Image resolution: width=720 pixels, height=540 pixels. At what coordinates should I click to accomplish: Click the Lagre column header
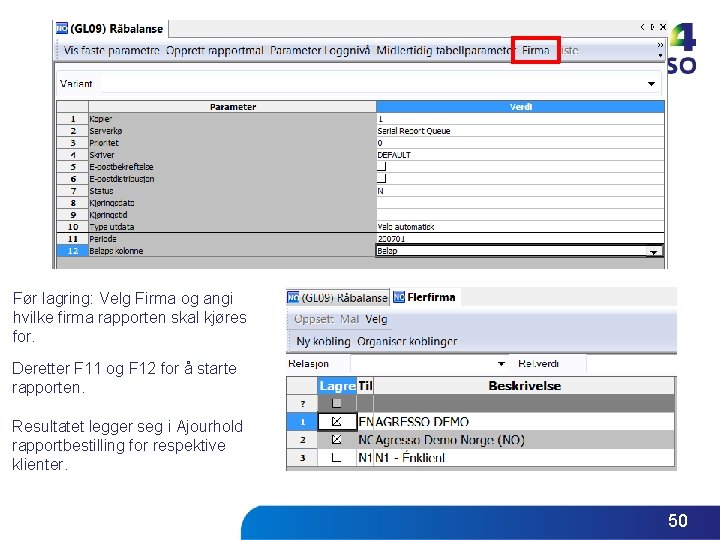click(337, 386)
